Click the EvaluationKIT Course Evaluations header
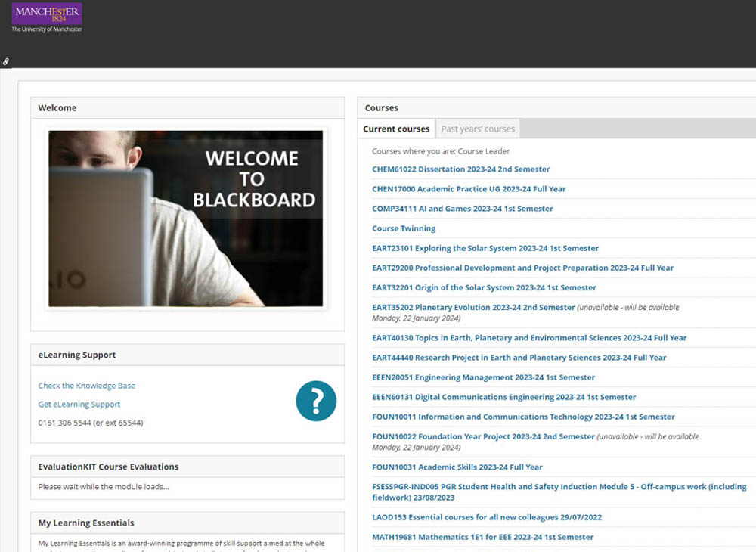756x552 pixels. [187, 467]
